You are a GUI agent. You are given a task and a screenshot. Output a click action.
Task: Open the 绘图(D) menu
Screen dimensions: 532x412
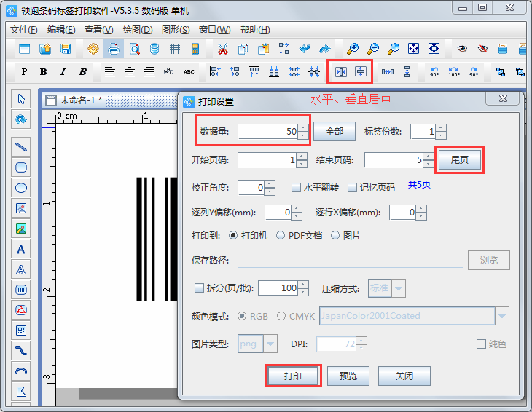pos(138,30)
